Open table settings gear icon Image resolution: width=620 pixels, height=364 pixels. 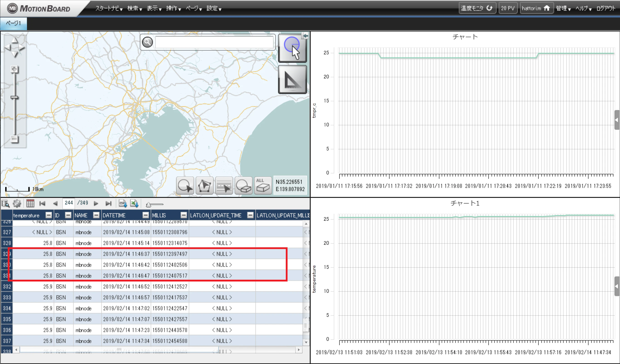17,204
